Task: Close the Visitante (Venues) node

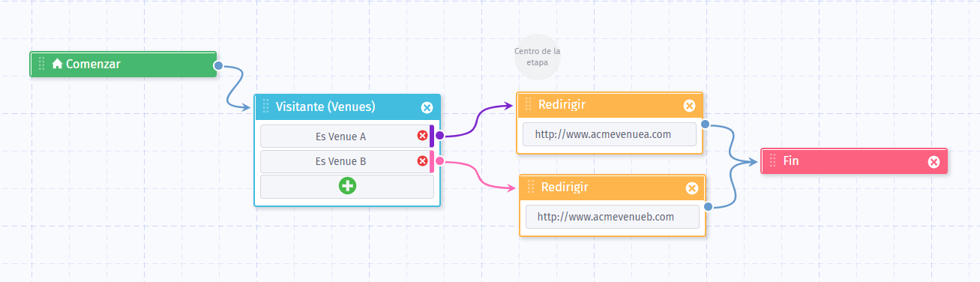Action: click(427, 107)
